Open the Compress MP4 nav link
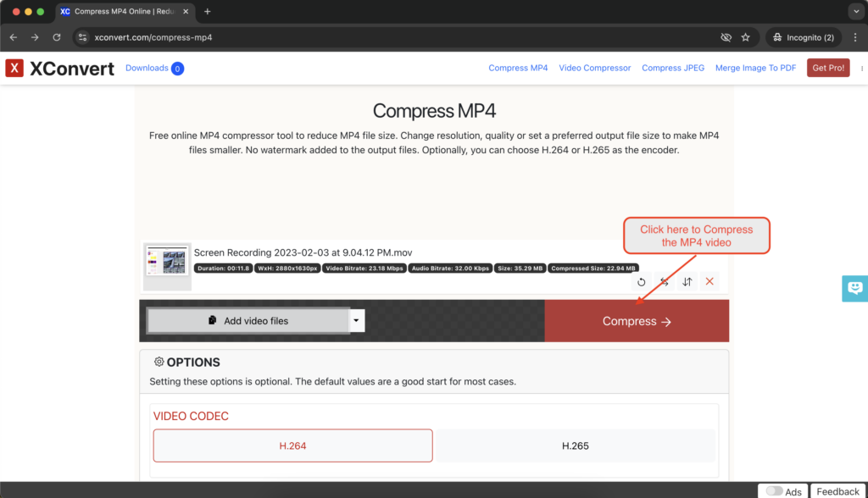The width and height of the screenshot is (868, 498). click(518, 68)
